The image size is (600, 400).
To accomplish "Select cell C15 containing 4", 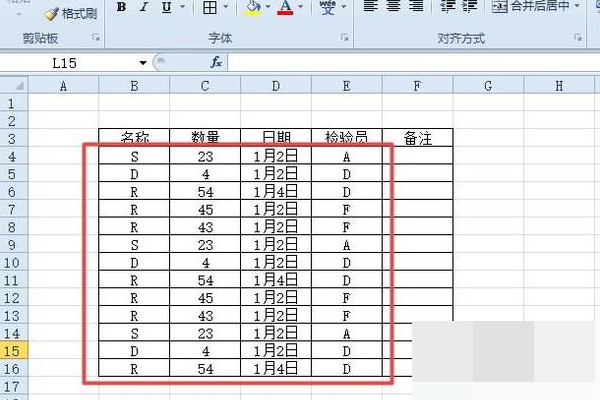I will pyautogui.click(x=205, y=351).
